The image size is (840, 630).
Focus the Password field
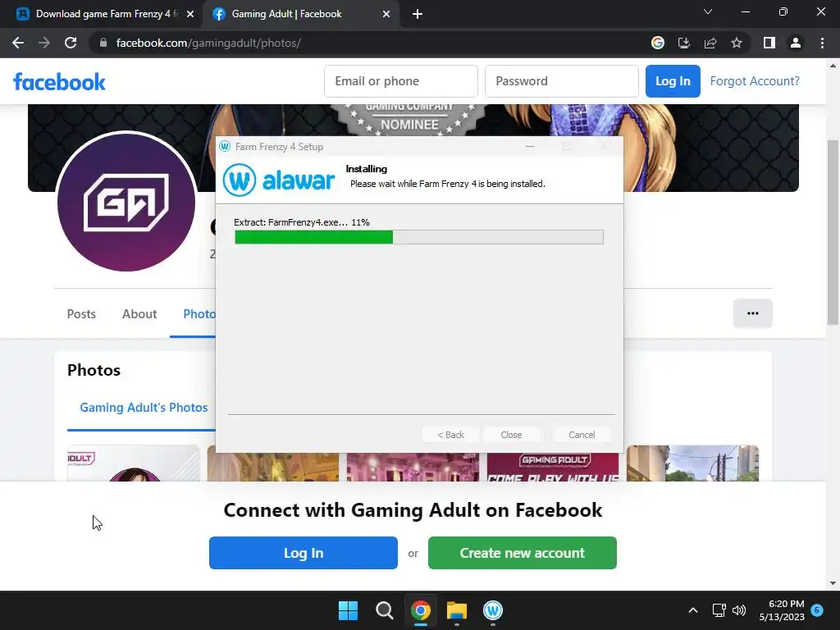coord(561,81)
